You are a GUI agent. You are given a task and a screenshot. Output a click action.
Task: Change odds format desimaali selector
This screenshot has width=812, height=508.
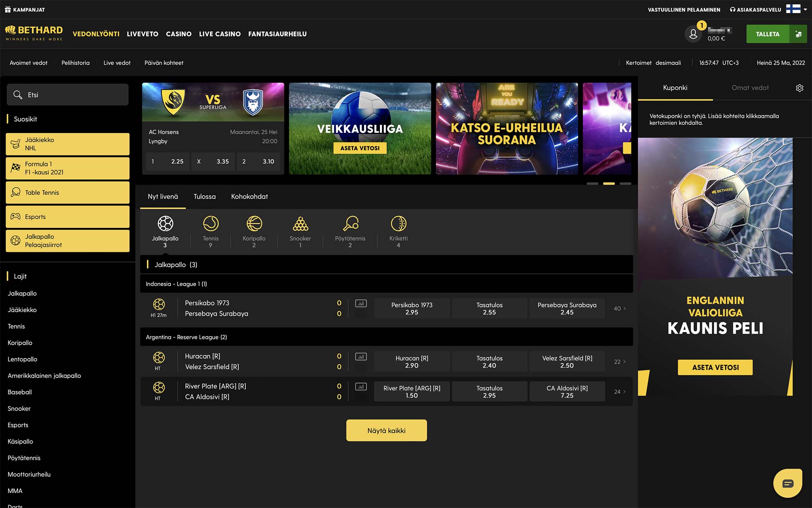click(668, 63)
